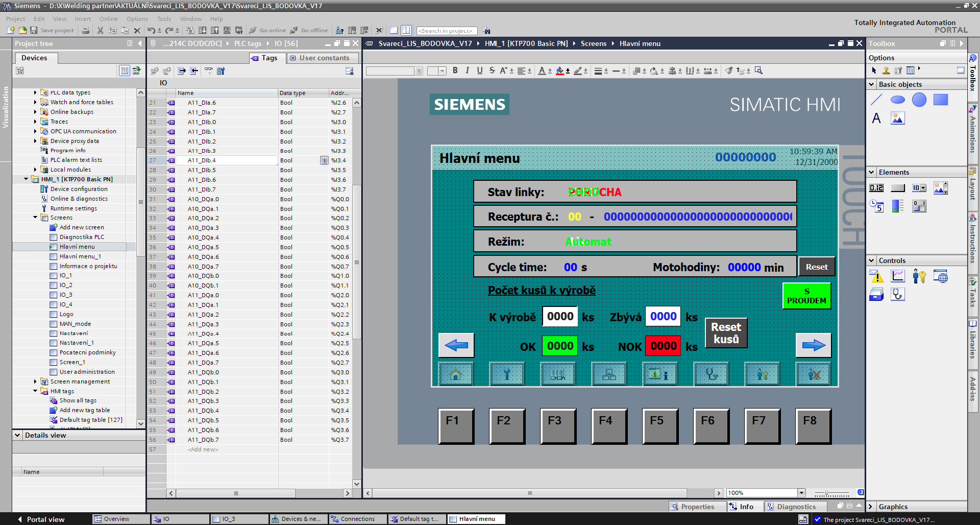Toggle vertical split editor view in toolbar

(406, 30)
